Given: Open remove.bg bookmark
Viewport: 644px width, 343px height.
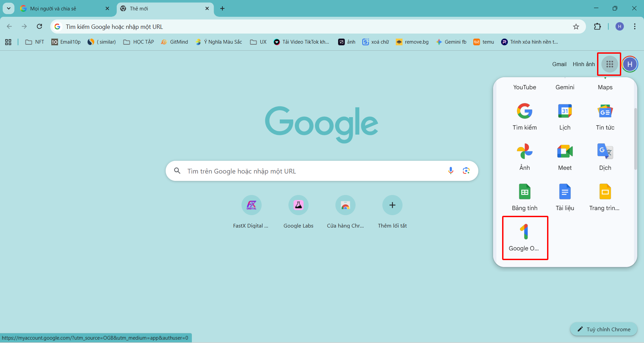Looking at the screenshot, I should (412, 42).
